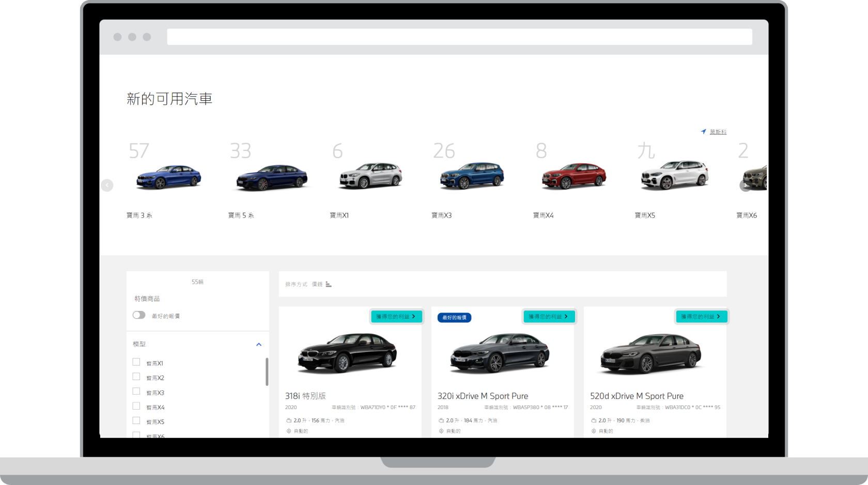Click 獲得您的利益 on the 318i card
The width and height of the screenshot is (868, 485).
point(396,317)
